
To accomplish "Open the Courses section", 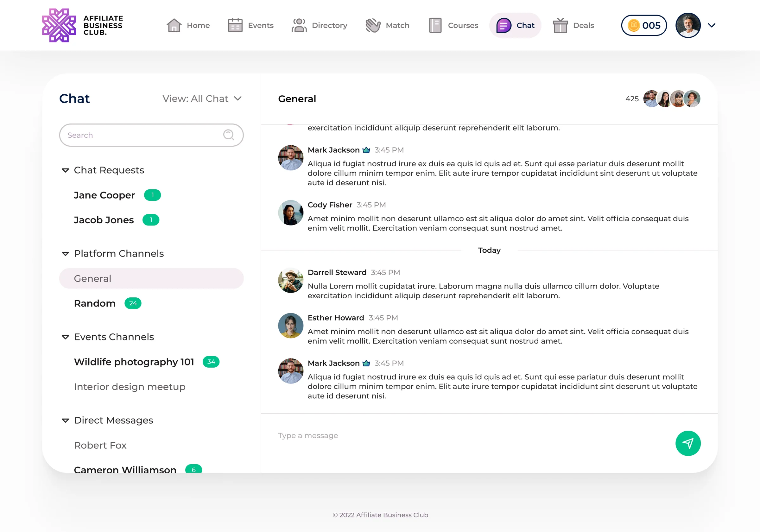I will coord(453,25).
